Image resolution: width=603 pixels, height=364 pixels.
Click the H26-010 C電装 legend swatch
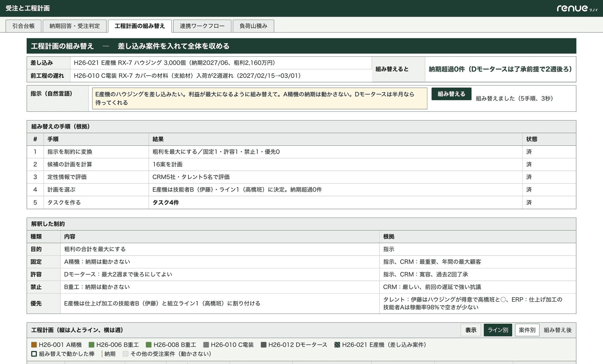206,345
